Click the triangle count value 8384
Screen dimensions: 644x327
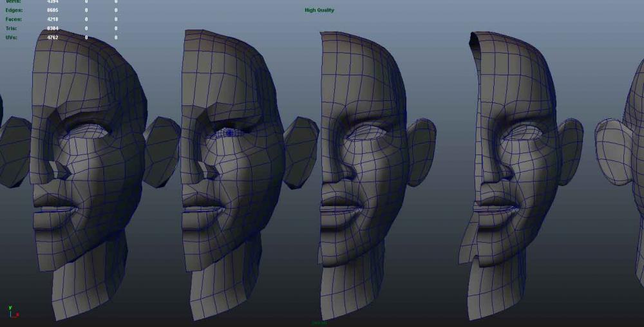[x=53, y=28]
